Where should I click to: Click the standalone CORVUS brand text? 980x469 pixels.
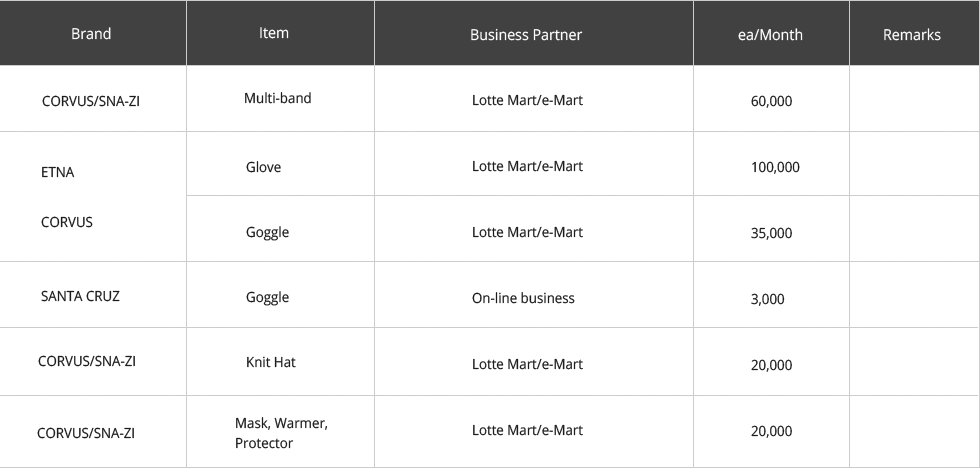67,222
